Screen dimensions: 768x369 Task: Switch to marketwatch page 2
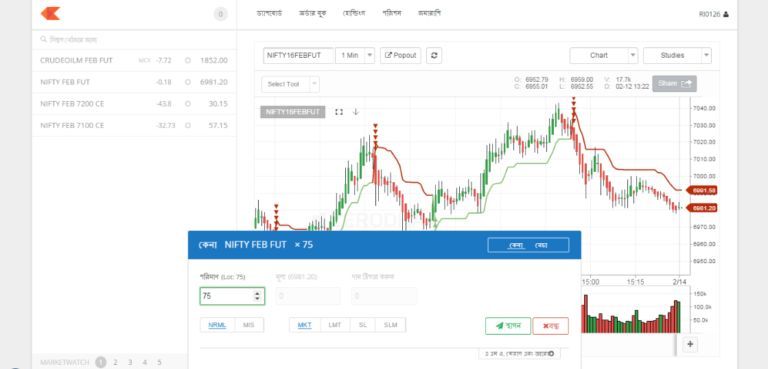coord(115,362)
